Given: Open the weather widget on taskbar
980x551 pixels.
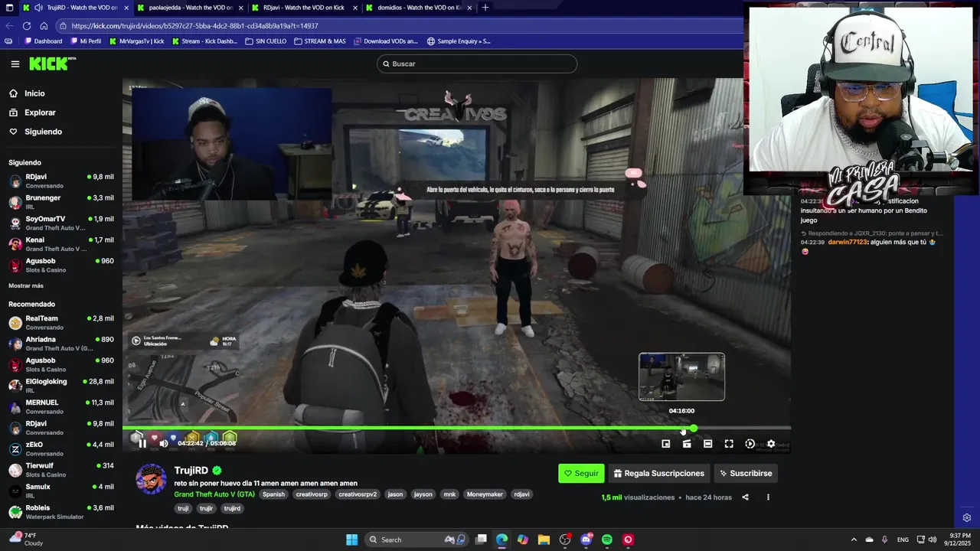Looking at the screenshot, I should (27, 540).
